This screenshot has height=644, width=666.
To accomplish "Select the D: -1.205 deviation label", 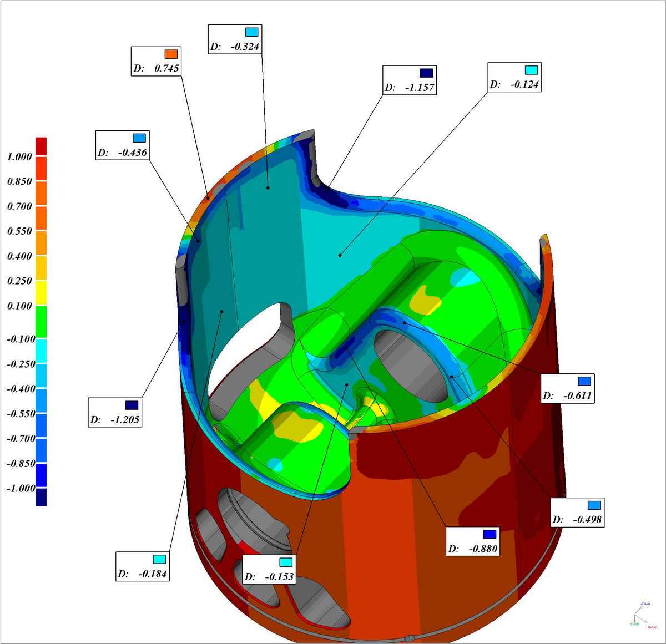I will (x=115, y=412).
